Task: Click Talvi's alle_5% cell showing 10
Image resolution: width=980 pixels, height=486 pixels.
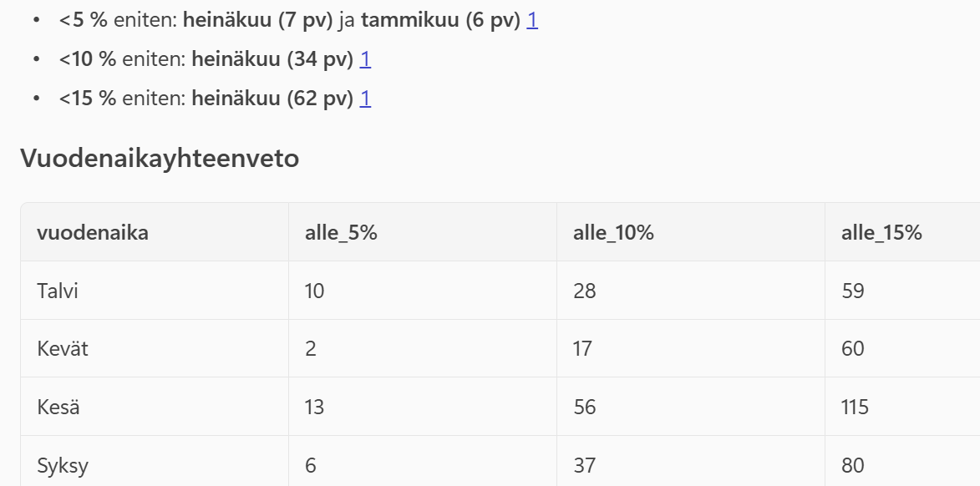Action: 315,291
